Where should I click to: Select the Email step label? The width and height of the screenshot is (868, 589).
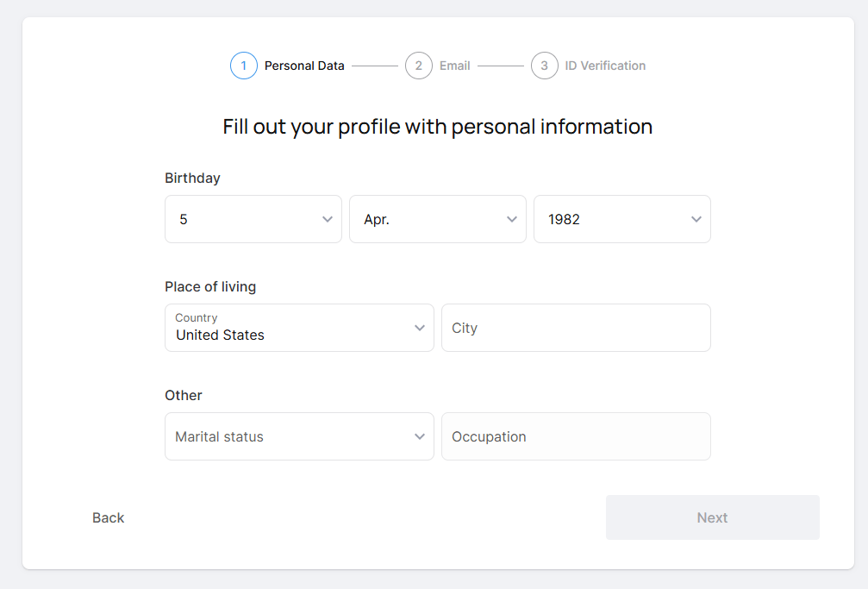(x=455, y=66)
